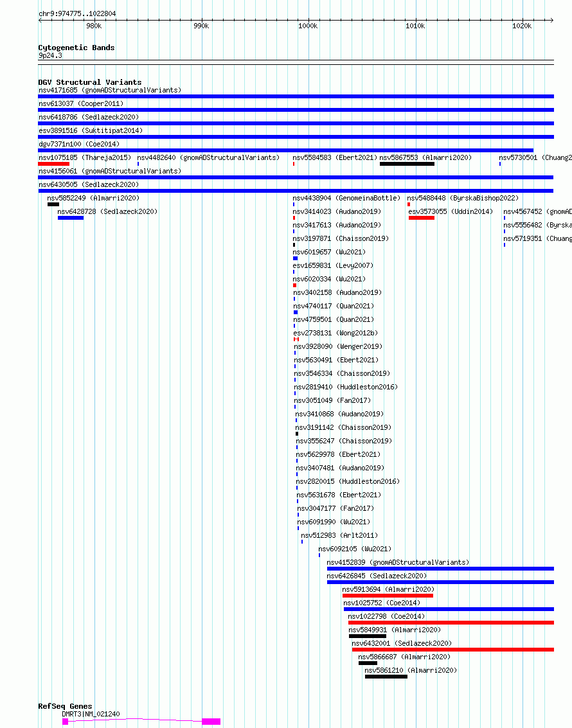The height and width of the screenshot is (728, 572).
Task: Open the nsv6418786 (Sedlazeck2020) variant label
Action: pos(89,117)
